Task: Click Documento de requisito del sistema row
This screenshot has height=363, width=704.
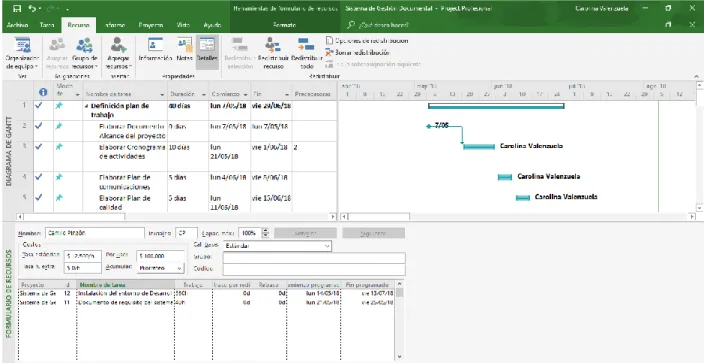Action: 207,302
